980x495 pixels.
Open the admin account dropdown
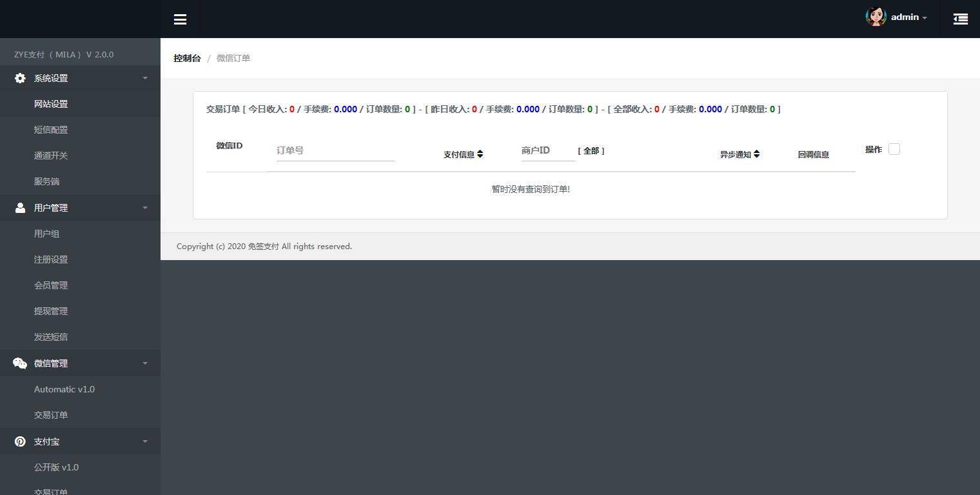coord(909,17)
